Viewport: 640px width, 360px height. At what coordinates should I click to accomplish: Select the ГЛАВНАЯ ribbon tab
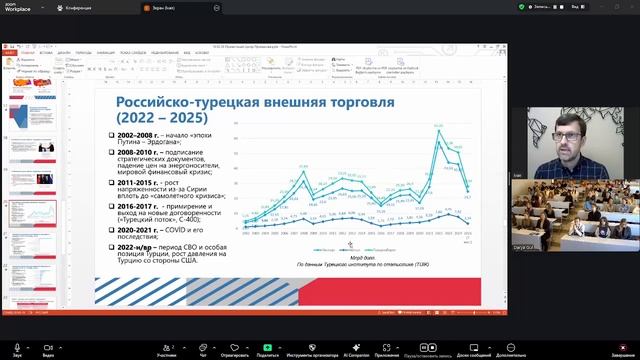pos(28,53)
